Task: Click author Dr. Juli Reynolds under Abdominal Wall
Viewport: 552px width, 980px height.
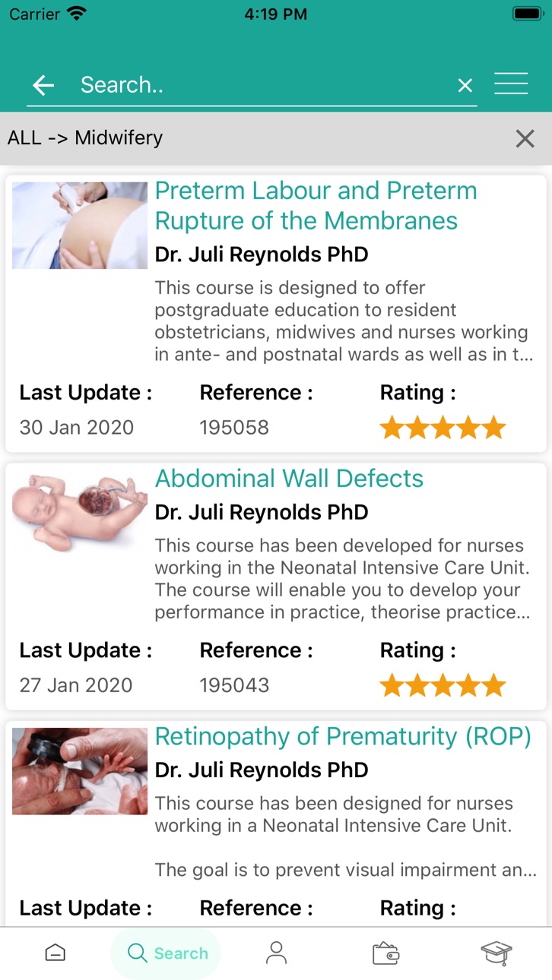Action: tap(262, 513)
